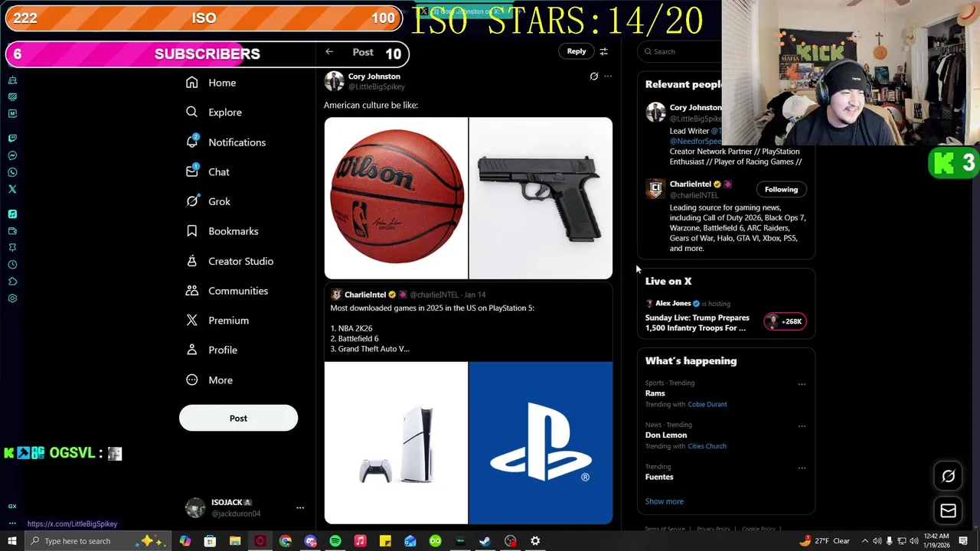
Task: Open CharlieIntel in Relevant people
Action: pos(691,184)
